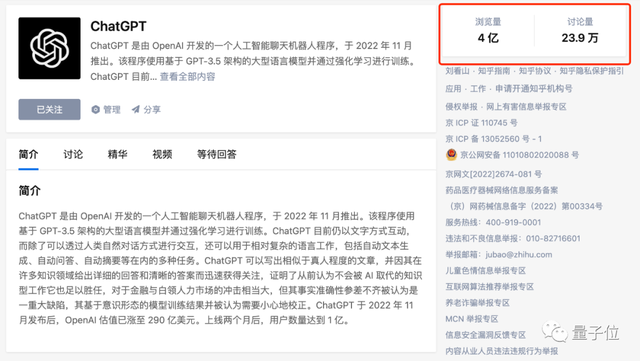Open 应用 footer link

coord(453,89)
